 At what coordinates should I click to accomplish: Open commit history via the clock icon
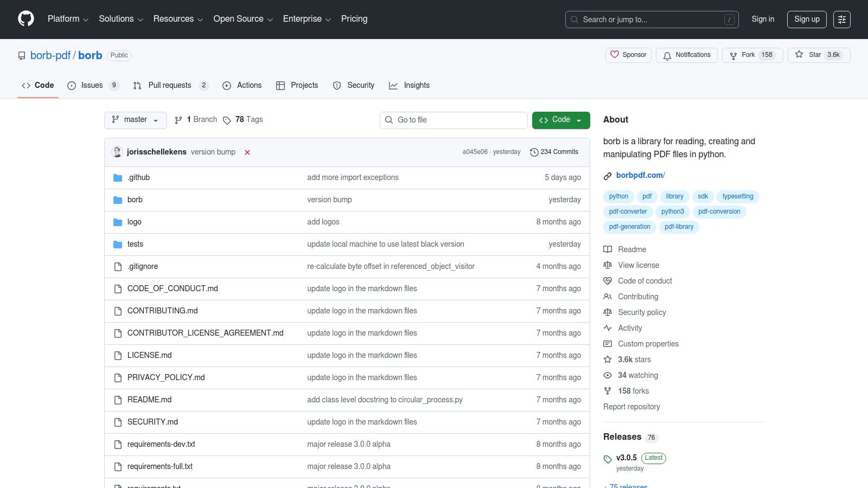click(x=533, y=152)
